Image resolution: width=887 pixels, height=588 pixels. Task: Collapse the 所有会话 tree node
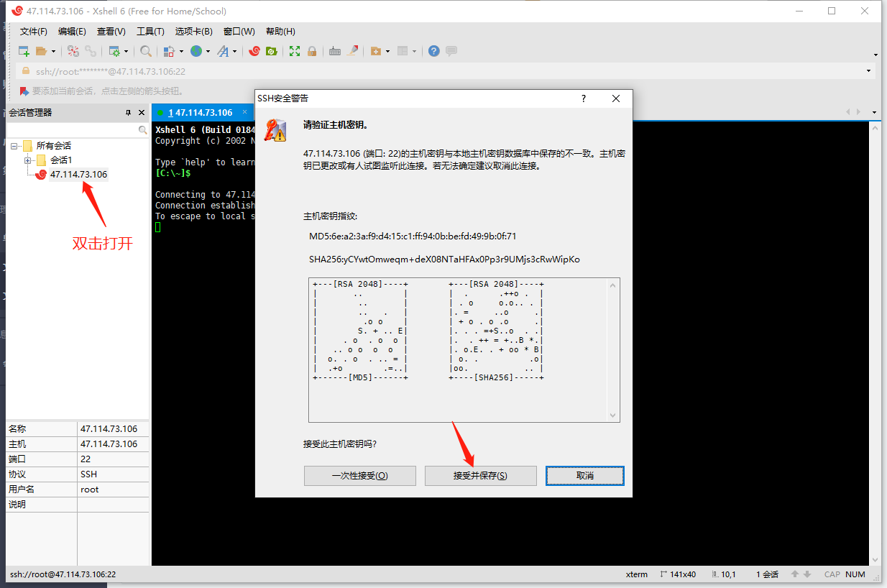[x=14, y=146]
